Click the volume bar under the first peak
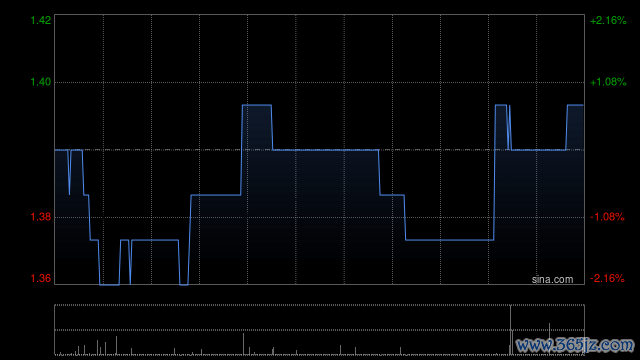The height and width of the screenshot is (360, 640). point(244,344)
